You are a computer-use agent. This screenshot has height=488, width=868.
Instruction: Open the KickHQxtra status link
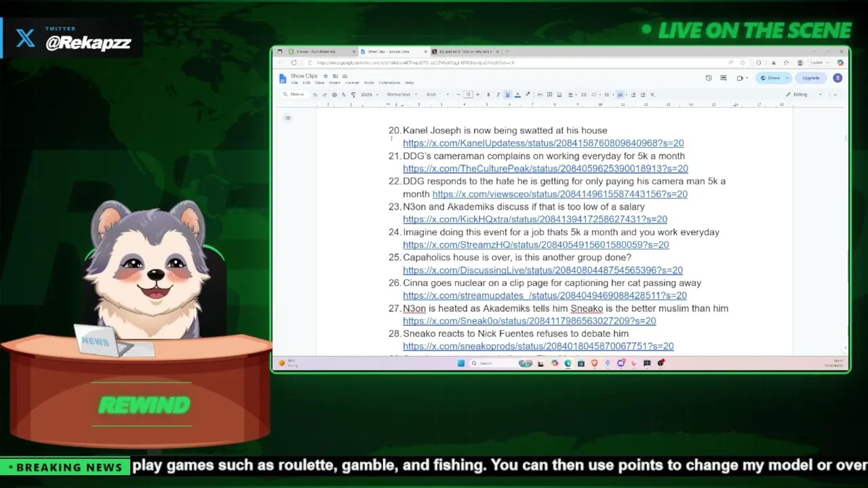pyautogui.click(x=535, y=220)
